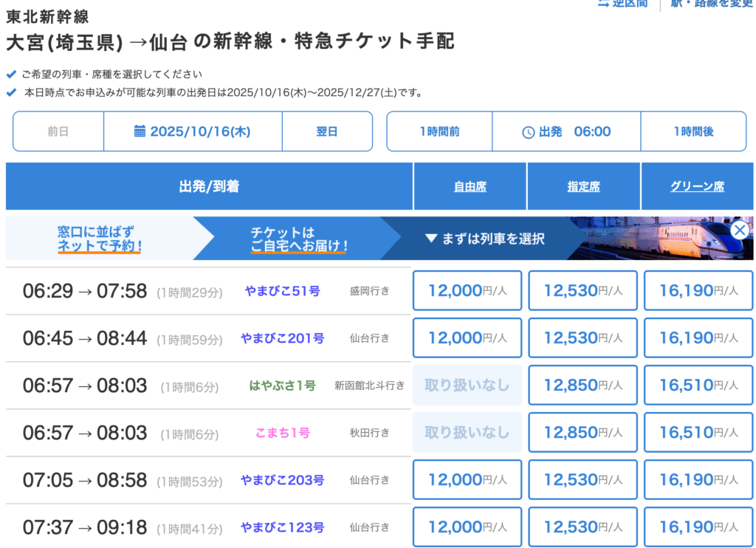Select やまびこ51号 自由席 12,000円 fare
The height and width of the screenshot is (548, 756).
467,290
